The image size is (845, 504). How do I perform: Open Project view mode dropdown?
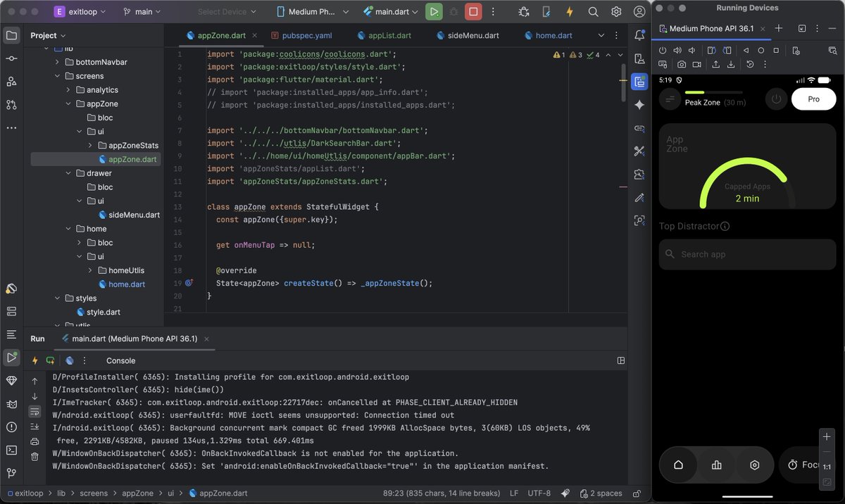pos(48,35)
